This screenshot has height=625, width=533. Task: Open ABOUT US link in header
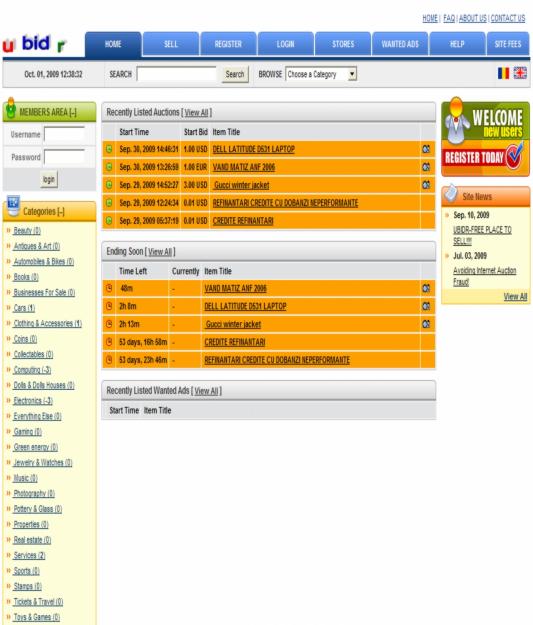(x=473, y=18)
